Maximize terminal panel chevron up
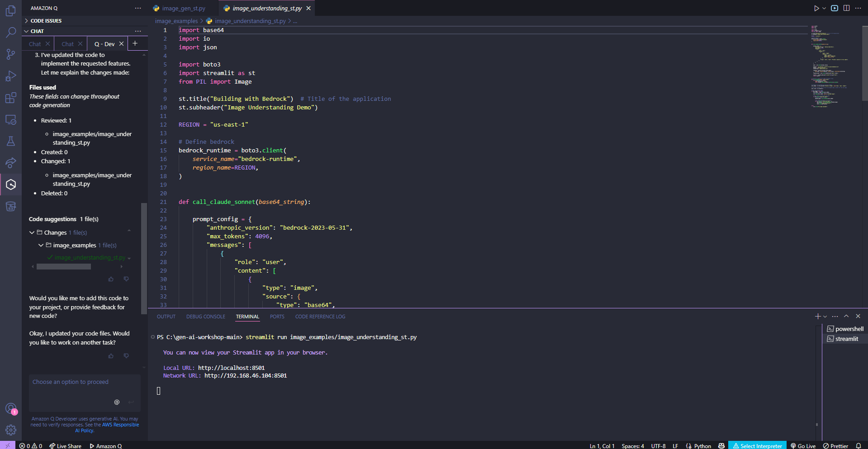Image resolution: width=868 pixels, height=449 pixels. pyautogui.click(x=846, y=317)
